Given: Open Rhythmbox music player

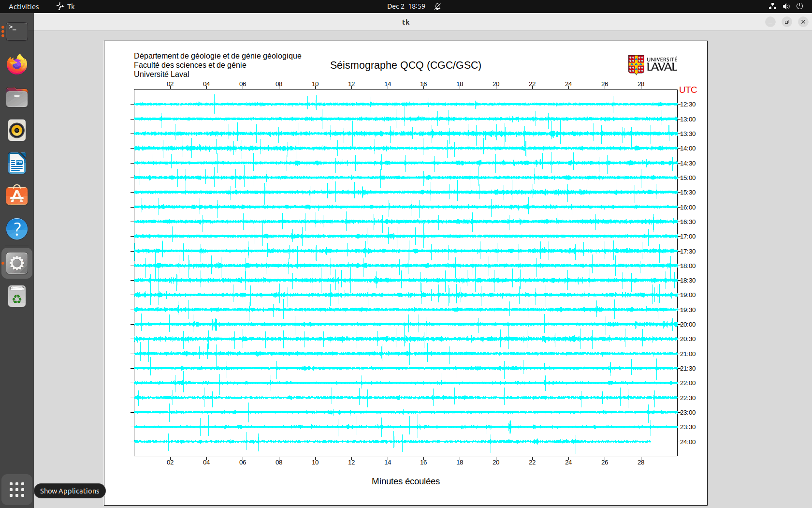Looking at the screenshot, I should point(17,130).
